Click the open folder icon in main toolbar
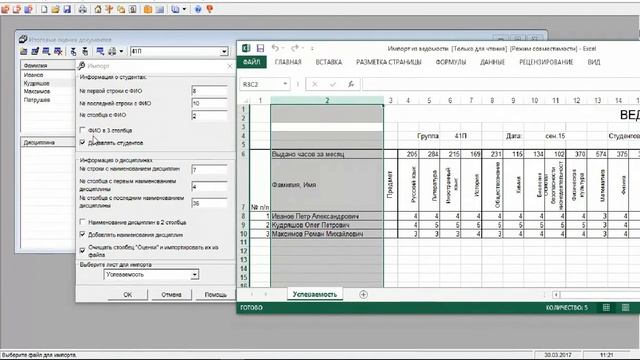640x360 pixels. [56, 9]
